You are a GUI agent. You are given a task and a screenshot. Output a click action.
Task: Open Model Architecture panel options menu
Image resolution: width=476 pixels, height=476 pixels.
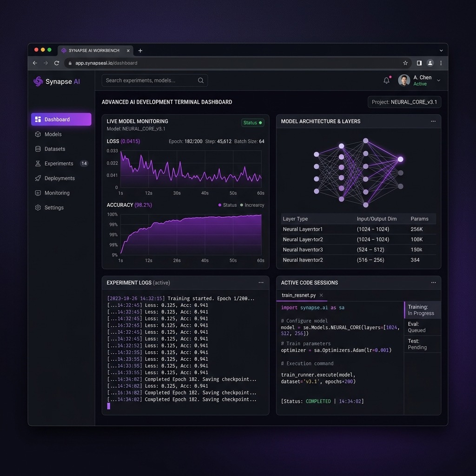[433, 121]
